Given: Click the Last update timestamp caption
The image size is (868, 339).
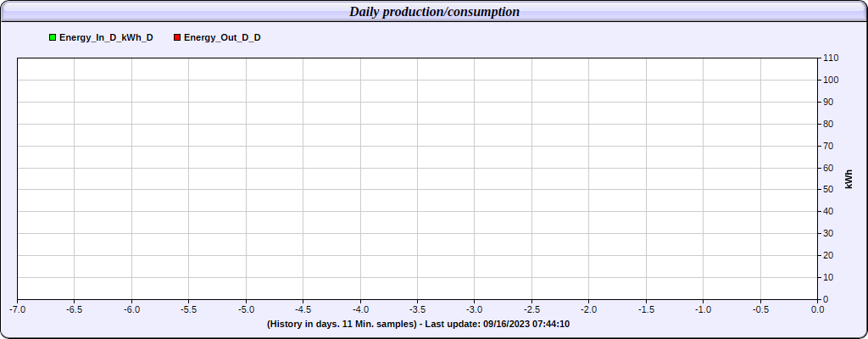Looking at the screenshot, I should pos(418,324).
